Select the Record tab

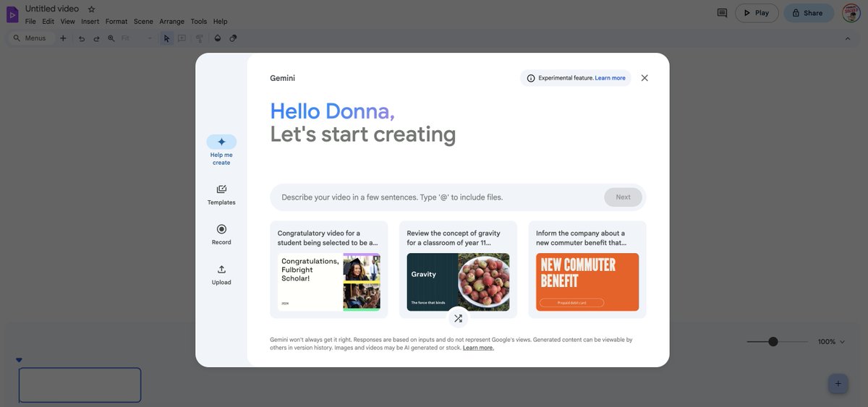pyautogui.click(x=221, y=235)
